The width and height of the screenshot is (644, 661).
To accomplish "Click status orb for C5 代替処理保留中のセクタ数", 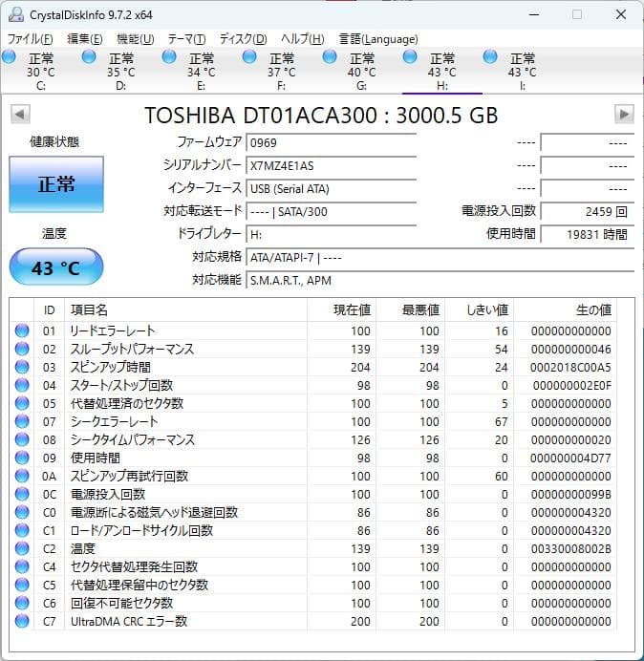I will (22, 585).
